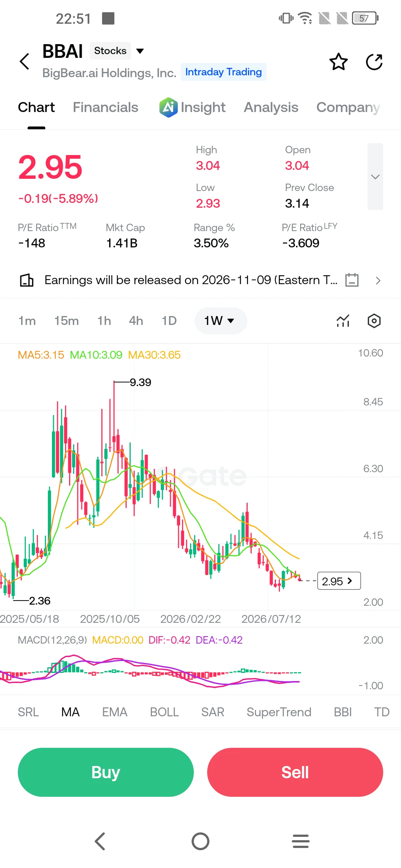Tap the Range % 3.50% value

point(211,243)
